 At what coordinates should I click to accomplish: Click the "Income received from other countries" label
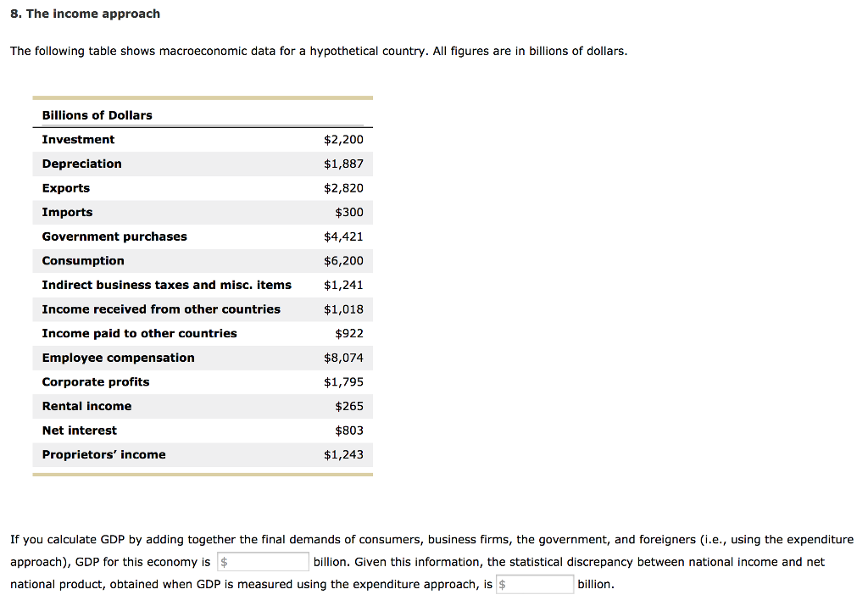161,309
